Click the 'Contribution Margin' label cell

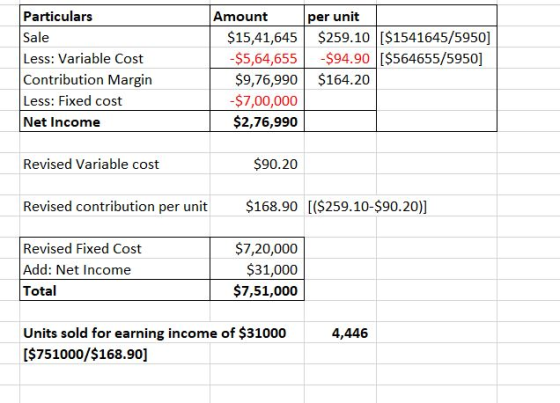[x=115, y=79]
